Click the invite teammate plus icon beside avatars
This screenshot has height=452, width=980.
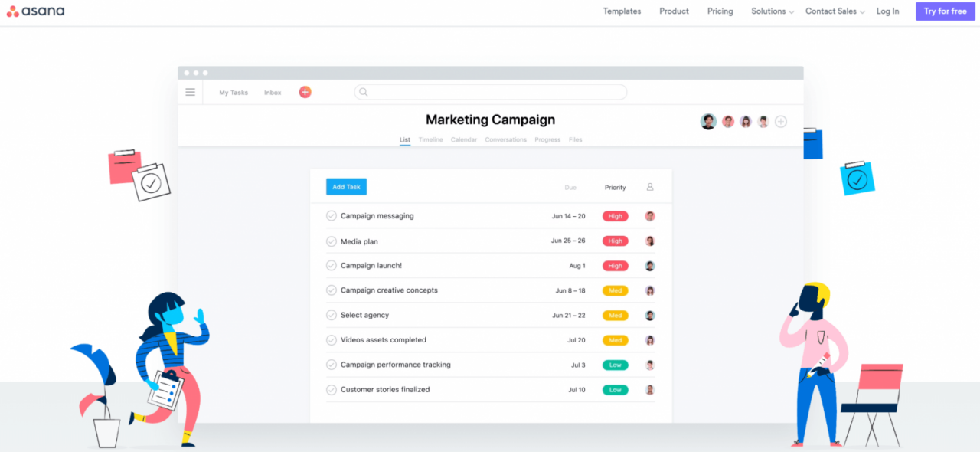(780, 121)
